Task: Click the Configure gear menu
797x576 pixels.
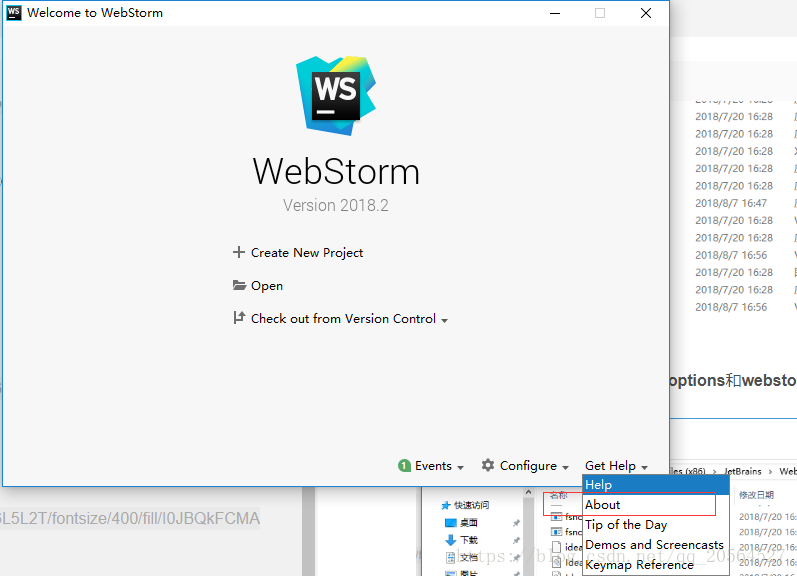Action: 525,466
